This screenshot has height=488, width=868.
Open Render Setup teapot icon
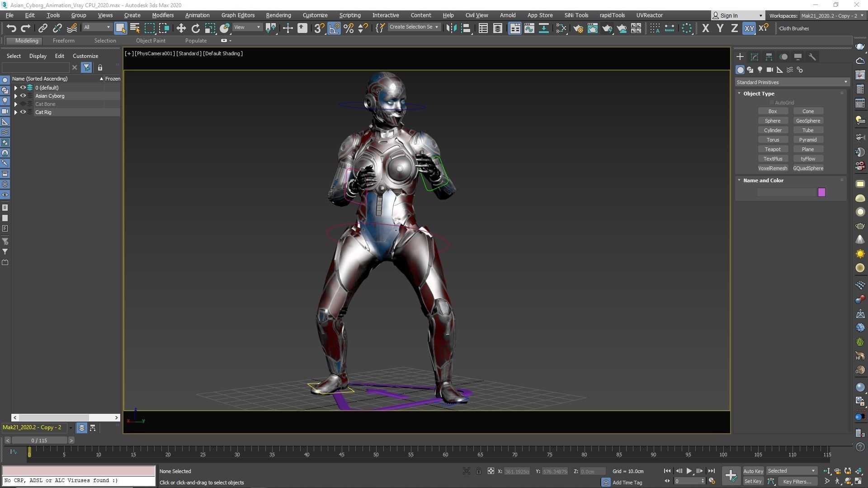[578, 28]
